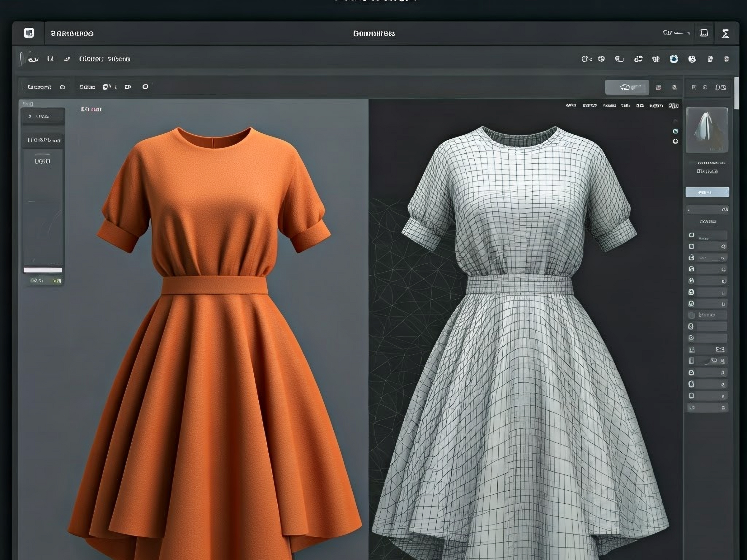747x560 pixels.
Task: Open the garment thumbnail in the right panel
Action: coord(707,130)
